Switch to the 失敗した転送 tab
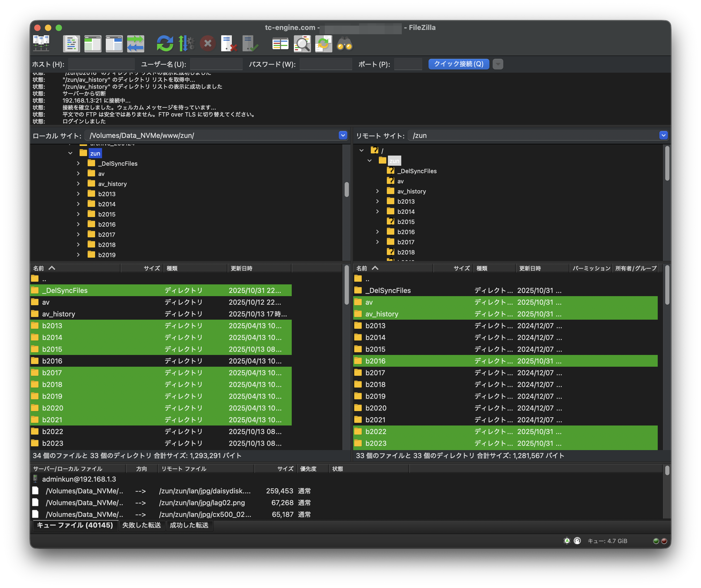 tap(142, 525)
